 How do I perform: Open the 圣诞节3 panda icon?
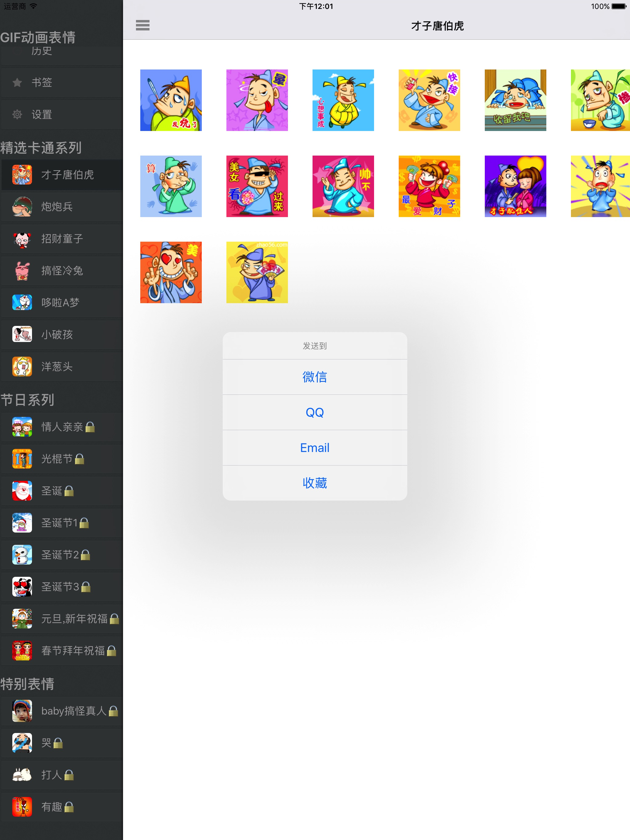22,587
